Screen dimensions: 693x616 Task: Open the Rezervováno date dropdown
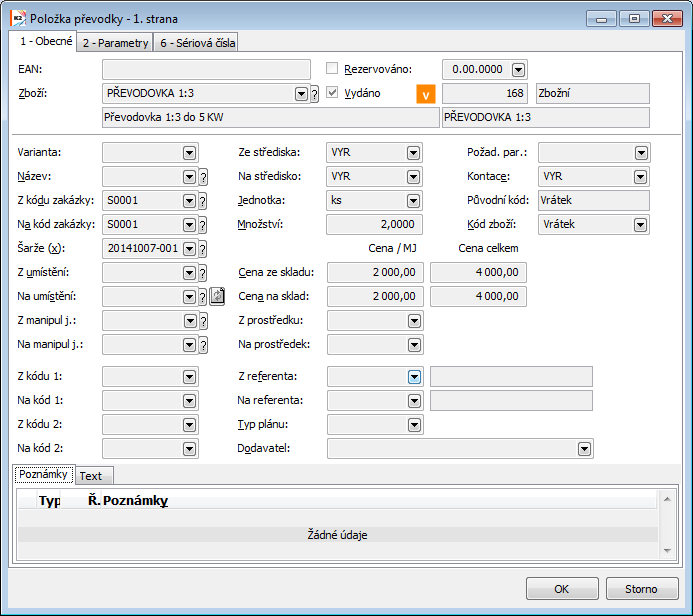click(x=518, y=69)
